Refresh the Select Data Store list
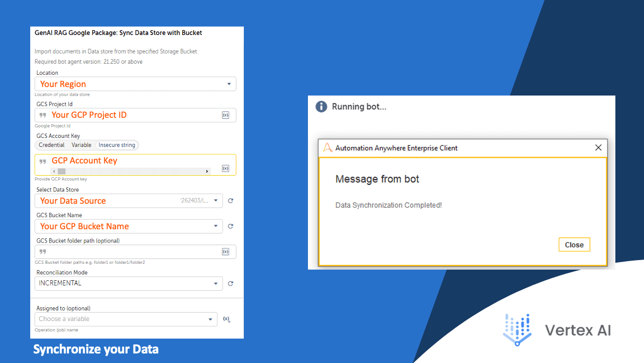 coord(231,201)
